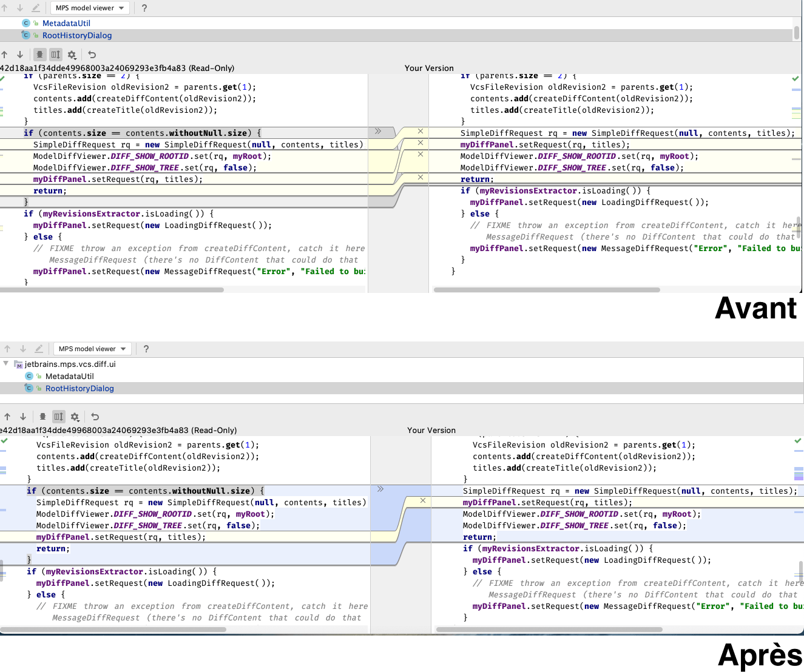Click the undo arrow in Avant diff toolbar
Viewport: 804px width, 672px height.
[x=92, y=55]
